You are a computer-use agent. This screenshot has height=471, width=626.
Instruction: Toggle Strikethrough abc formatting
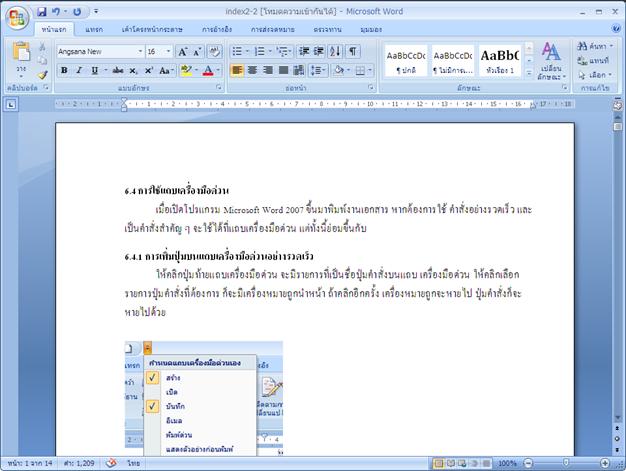pyautogui.click(x=118, y=70)
